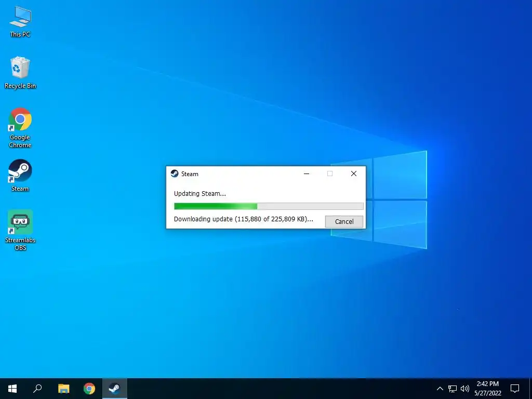532x399 pixels.
Task: Select Google Chrome desktop shortcut
Action: tap(20, 128)
